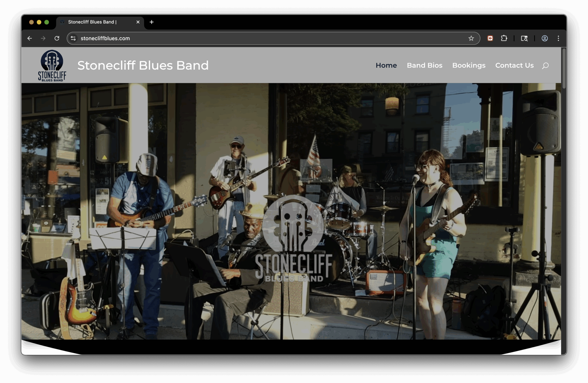Open Chrome's three-dot menu
The width and height of the screenshot is (588, 383).
coord(558,38)
